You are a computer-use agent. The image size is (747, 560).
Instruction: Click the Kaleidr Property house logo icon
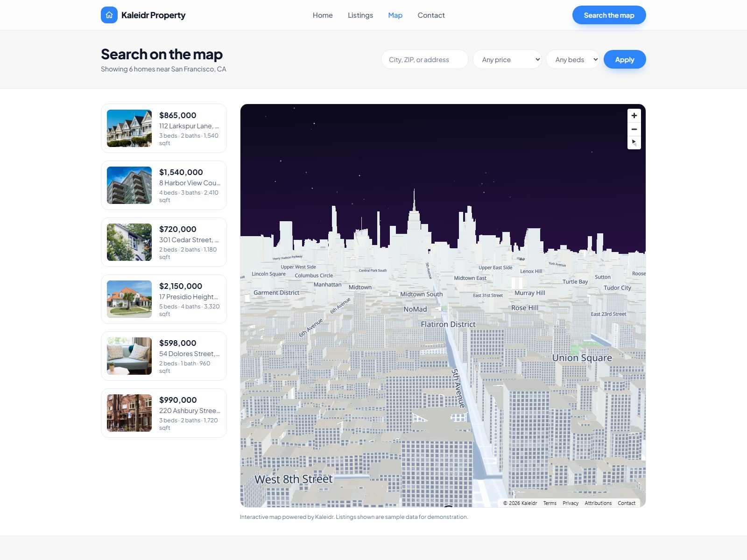pyautogui.click(x=109, y=15)
